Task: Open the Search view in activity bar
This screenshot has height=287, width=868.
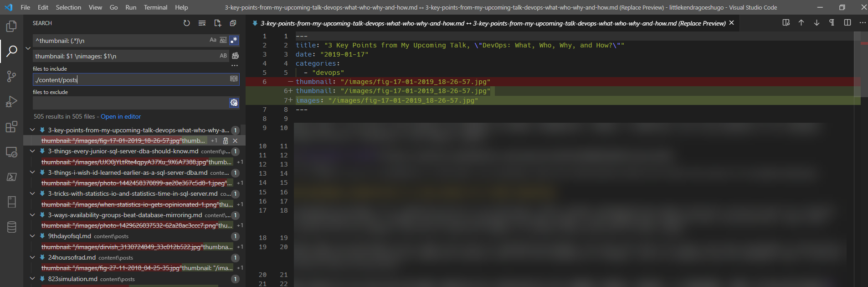Action: [11, 51]
